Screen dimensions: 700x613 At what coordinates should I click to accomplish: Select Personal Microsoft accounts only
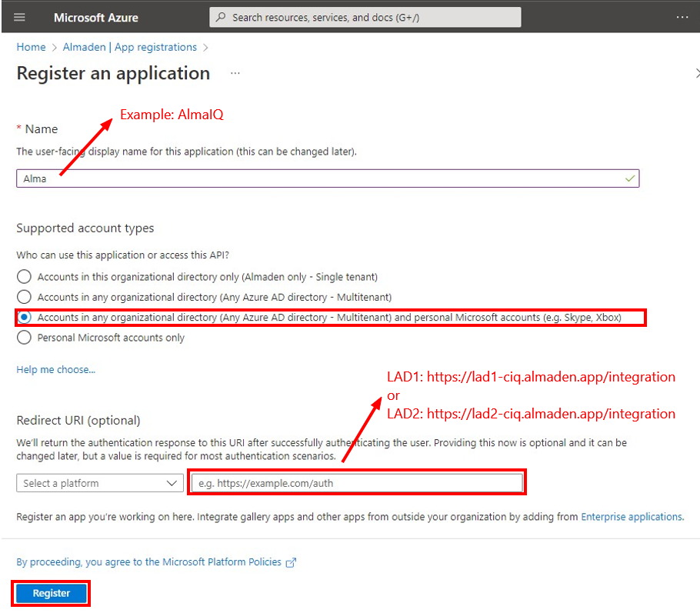click(24, 337)
